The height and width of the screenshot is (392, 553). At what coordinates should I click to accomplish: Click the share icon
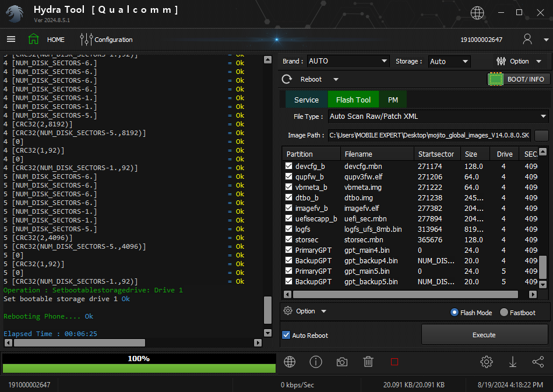[538, 362]
